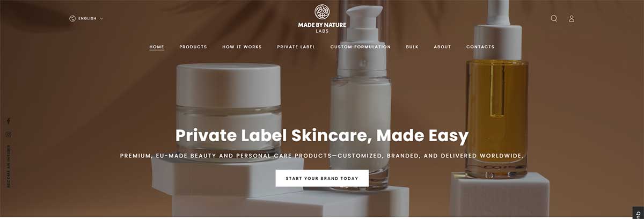This screenshot has width=644, height=219.
Task: Go to the CONTACTS page
Action: [480, 47]
